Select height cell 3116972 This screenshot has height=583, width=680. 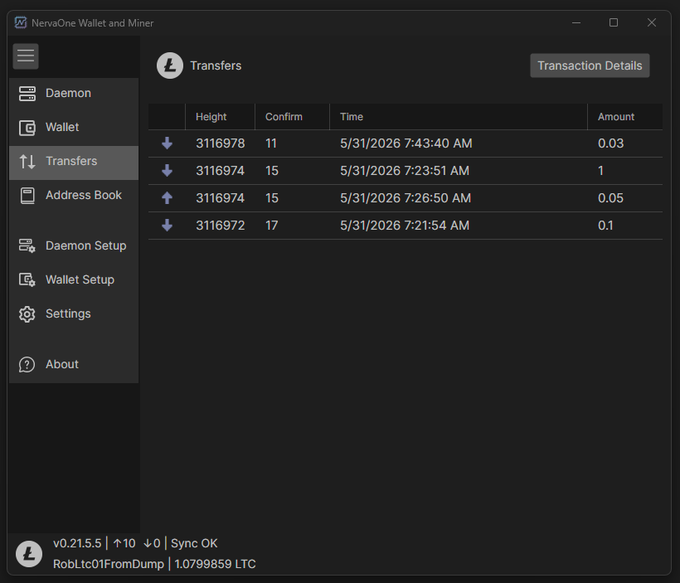[220, 225]
